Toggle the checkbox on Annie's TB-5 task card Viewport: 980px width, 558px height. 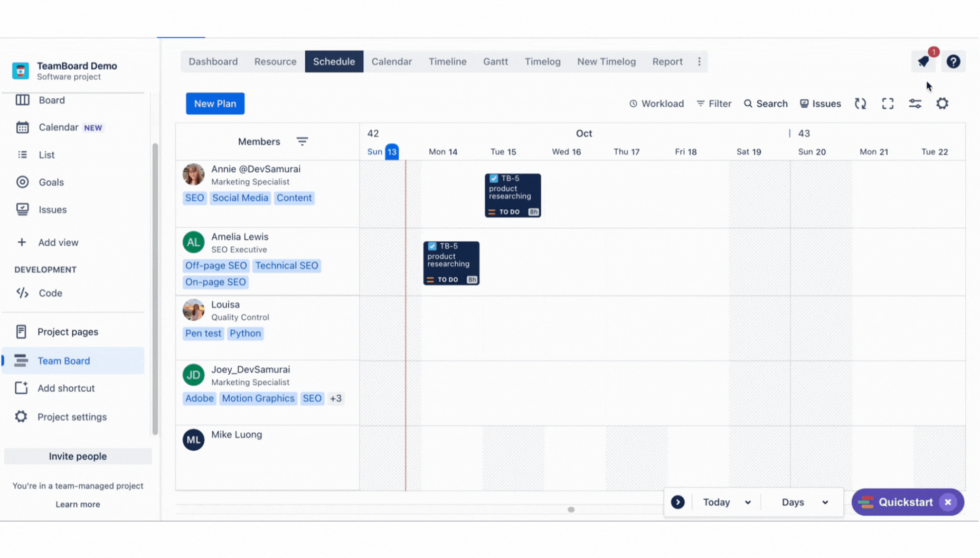(493, 179)
